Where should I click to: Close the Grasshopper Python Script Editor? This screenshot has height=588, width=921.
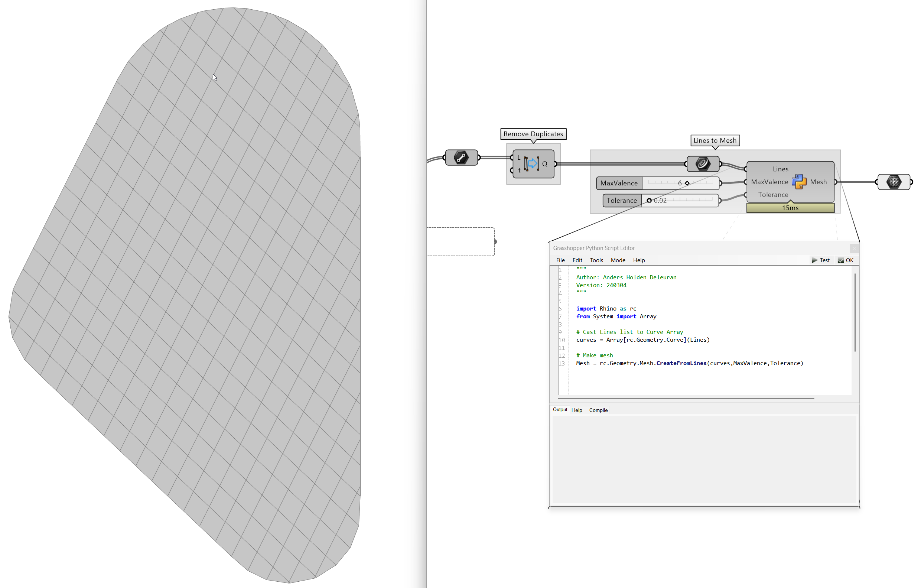[x=854, y=248]
